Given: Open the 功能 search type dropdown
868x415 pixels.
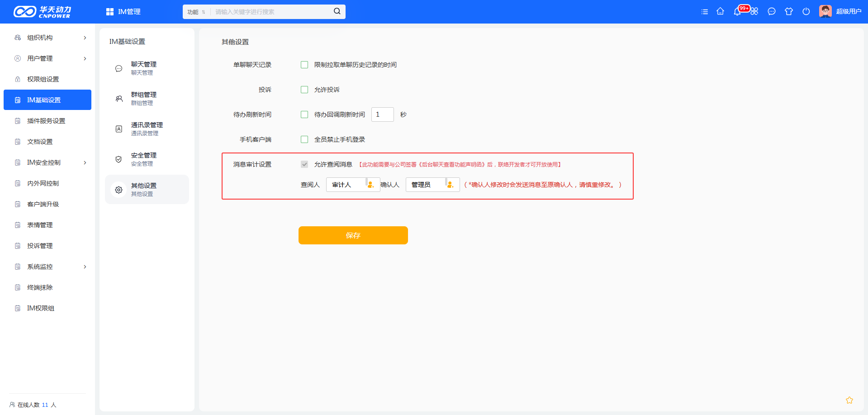Looking at the screenshot, I should (x=196, y=12).
